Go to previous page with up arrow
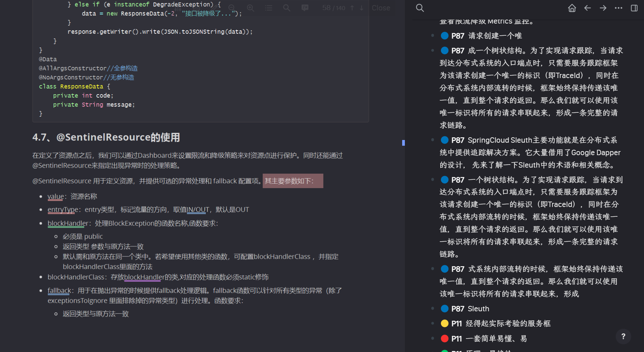Viewport: 644px width, 352px height. click(352, 8)
